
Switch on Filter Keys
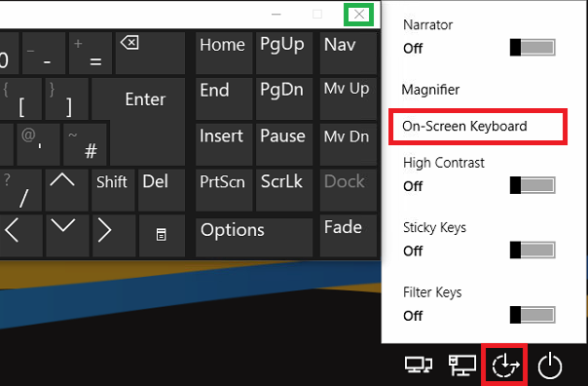tap(533, 315)
